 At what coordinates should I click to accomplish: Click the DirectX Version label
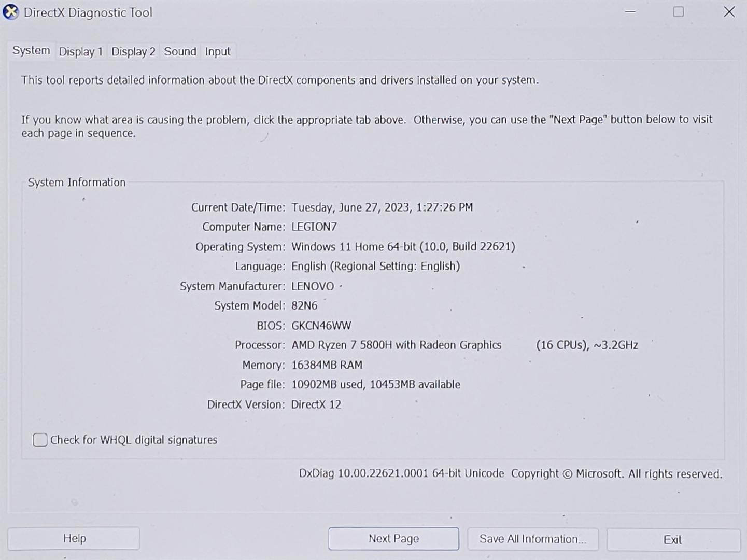[246, 404]
